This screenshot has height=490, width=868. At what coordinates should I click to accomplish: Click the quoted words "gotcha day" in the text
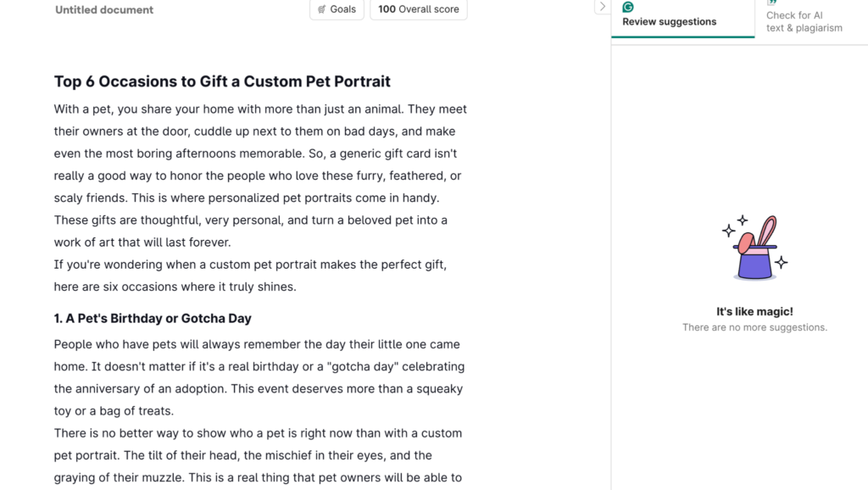point(365,366)
